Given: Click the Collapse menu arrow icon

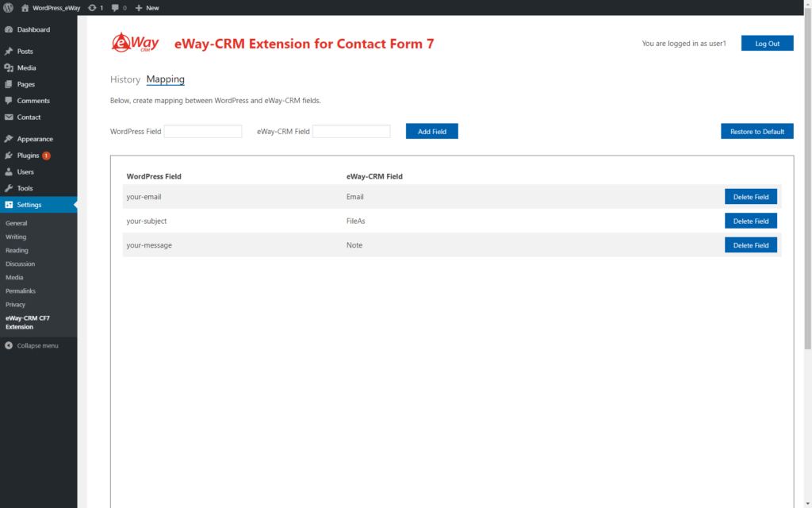Looking at the screenshot, I should coord(9,345).
